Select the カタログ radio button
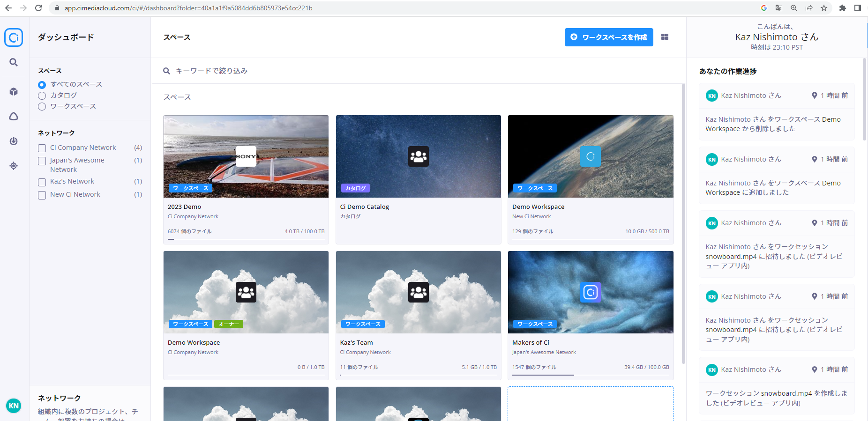 (x=42, y=96)
